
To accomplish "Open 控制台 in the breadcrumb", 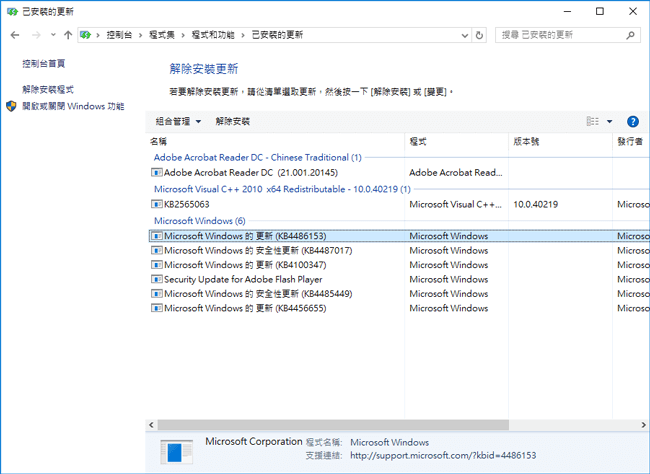I will [119, 35].
